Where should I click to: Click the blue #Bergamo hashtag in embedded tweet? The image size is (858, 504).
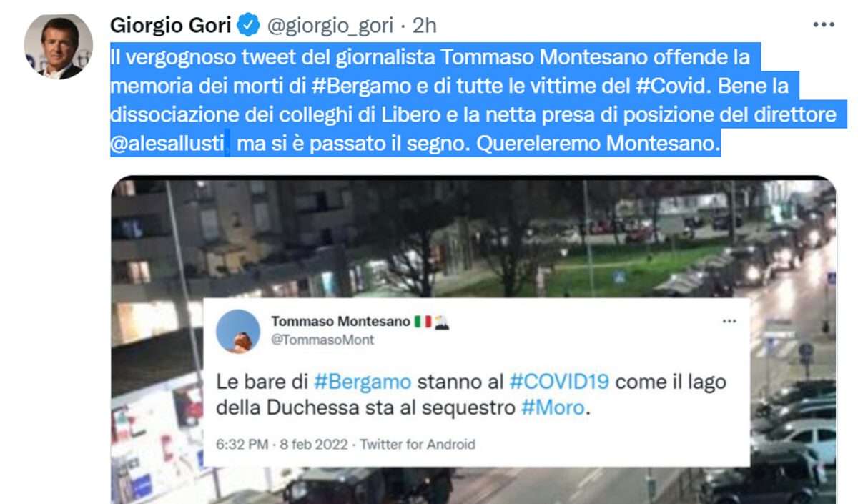click(363, 381)
